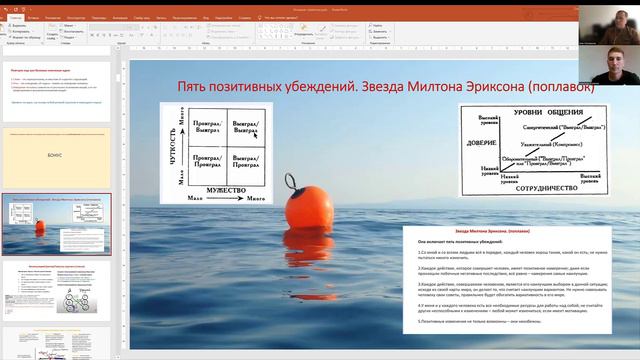640x360 pixels.
Task: Open the Слайд-шоу ribbon tab
Action: coord(142,18)
